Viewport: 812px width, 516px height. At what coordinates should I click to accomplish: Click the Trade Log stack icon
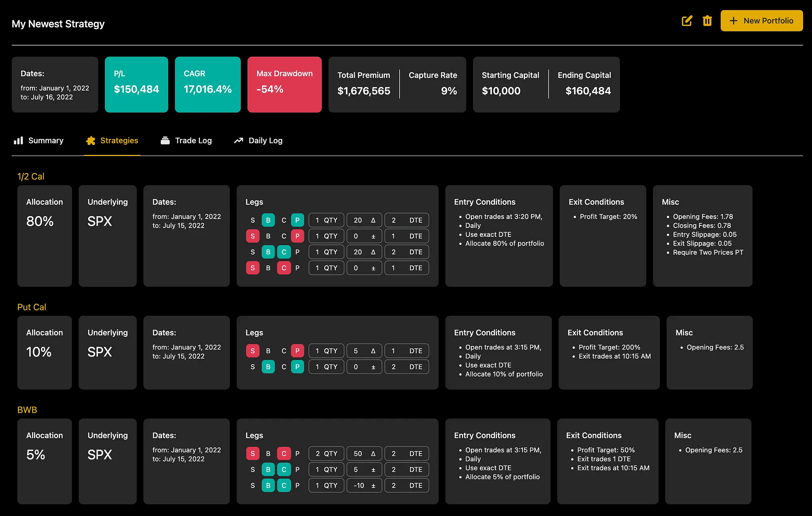coord(165,141)
